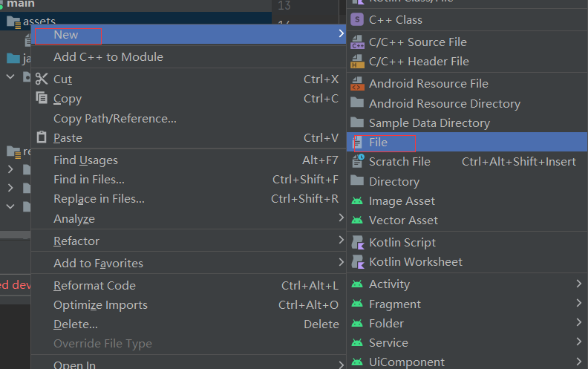
Task: Click Add C++ to Module
Action: tap(108, 56)
